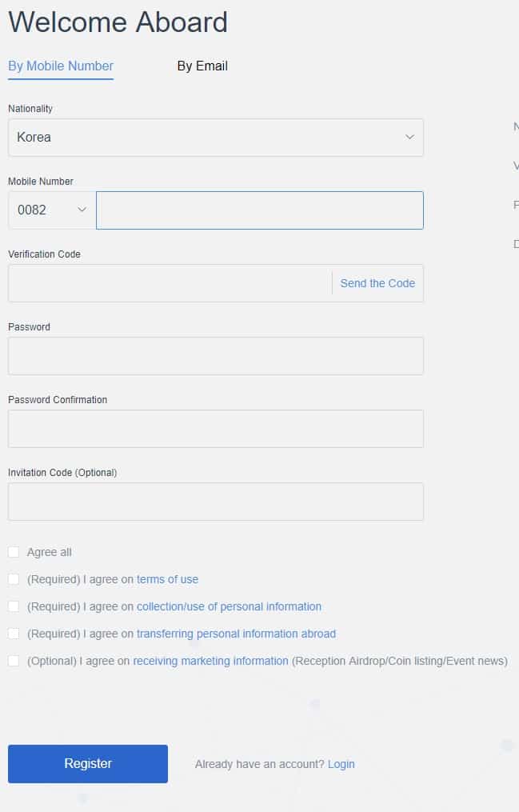Click the Verification Code input box
519x812 pixels.
click(170, 283)
